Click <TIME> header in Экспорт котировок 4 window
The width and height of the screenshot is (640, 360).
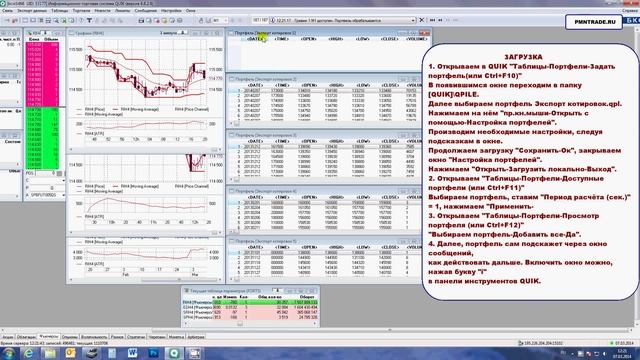[x=282, y=197]
